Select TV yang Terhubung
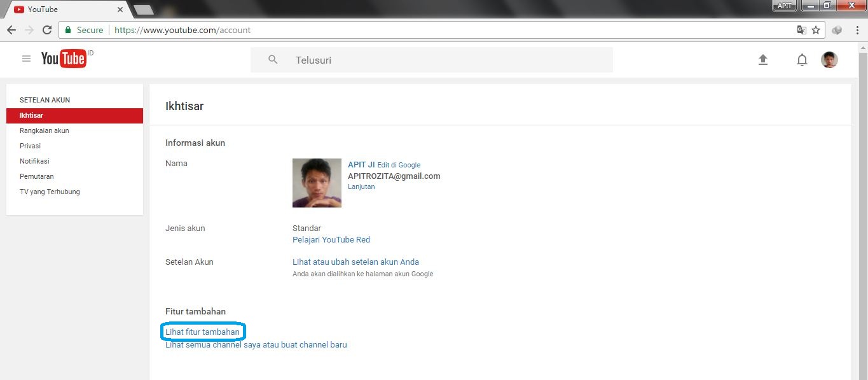 tap(50, 192)
